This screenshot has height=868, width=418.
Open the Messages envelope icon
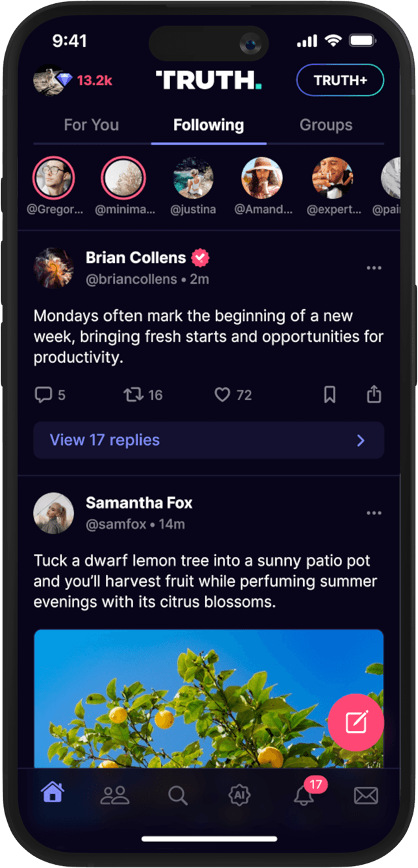tap(365, 795)
